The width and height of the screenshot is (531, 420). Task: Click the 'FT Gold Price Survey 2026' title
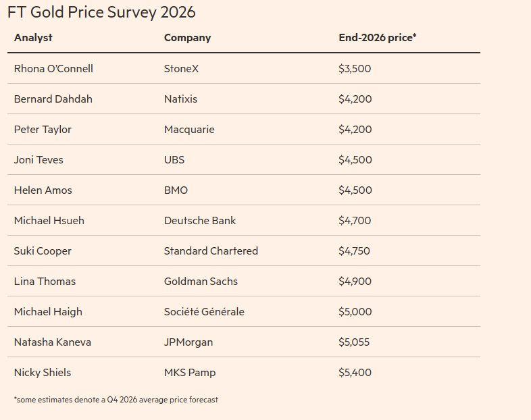coord(101,12)
